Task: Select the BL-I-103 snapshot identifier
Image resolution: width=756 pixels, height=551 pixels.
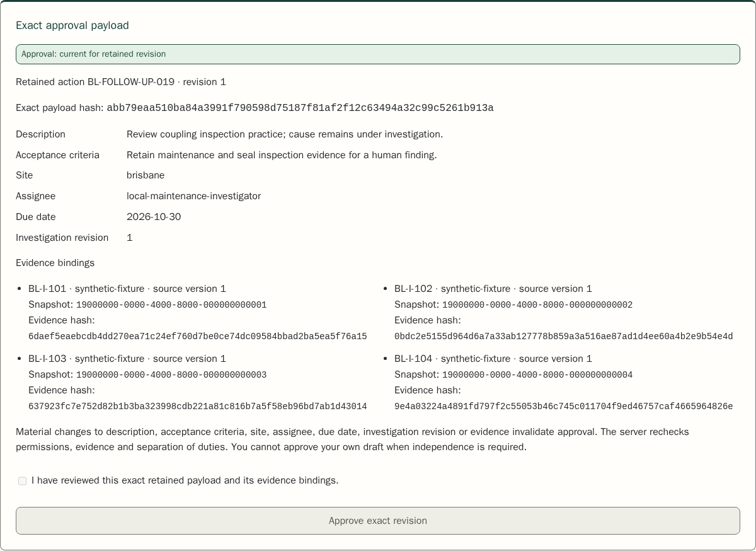Action: point(171,375)
